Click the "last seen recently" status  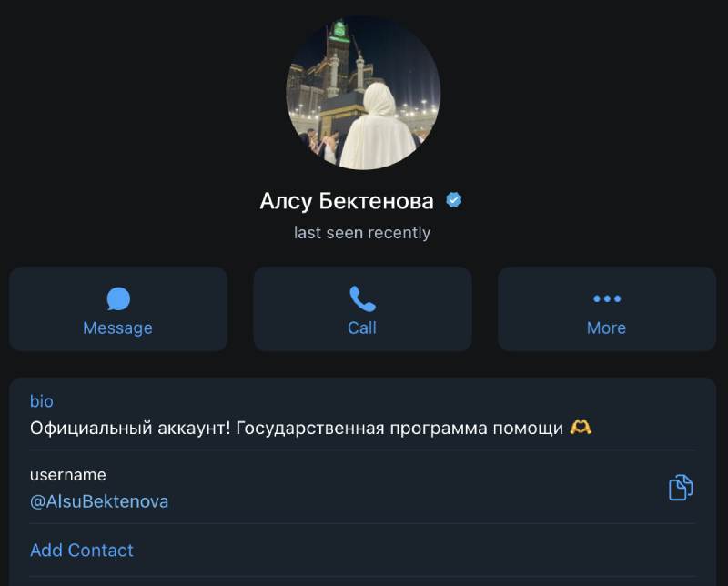362,233
